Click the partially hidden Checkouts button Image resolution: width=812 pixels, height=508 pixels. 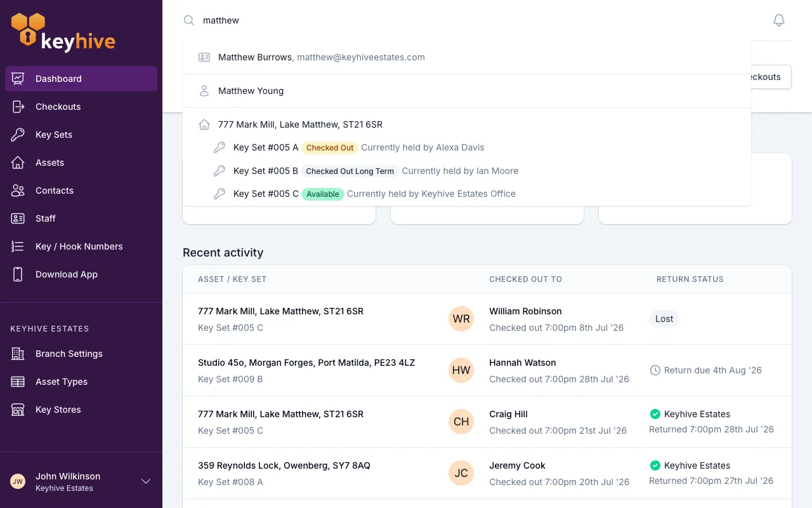(x=771, y=77)
